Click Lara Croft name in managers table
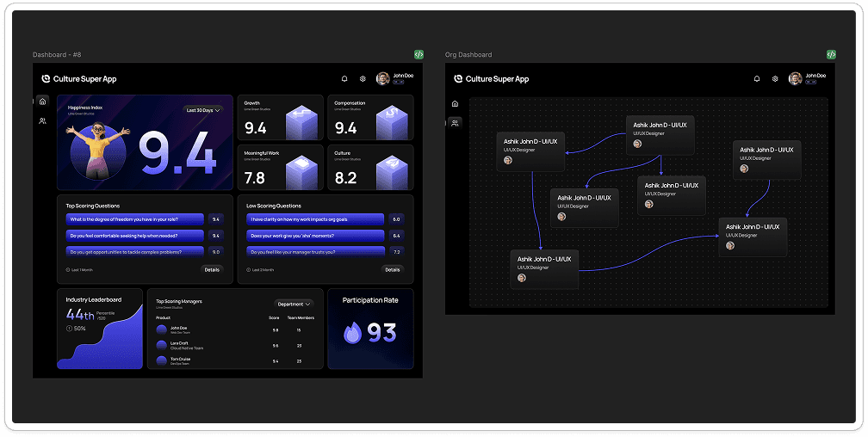The width and height of the screenshot is (868, 437). coord(179,343)
